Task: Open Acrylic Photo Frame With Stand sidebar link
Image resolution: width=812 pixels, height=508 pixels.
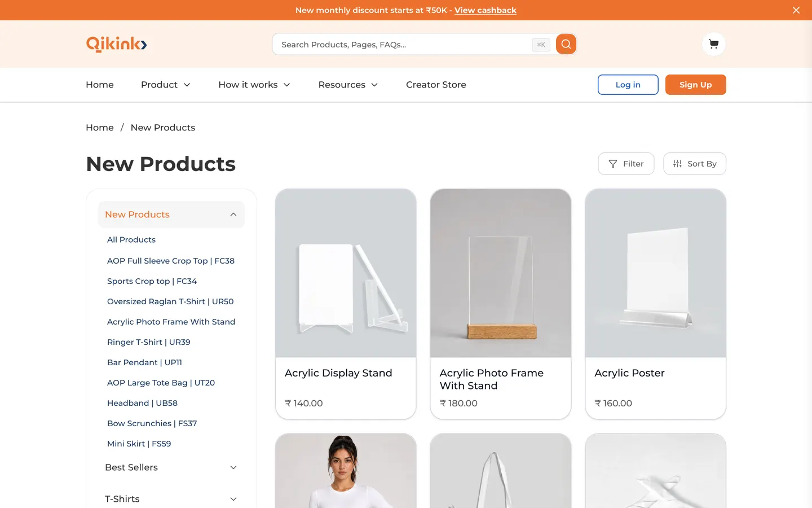Action: 171,322
